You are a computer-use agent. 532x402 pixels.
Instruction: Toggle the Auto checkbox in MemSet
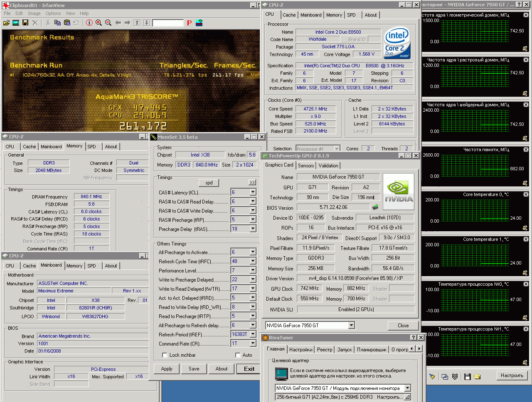[x=238, y=355]
